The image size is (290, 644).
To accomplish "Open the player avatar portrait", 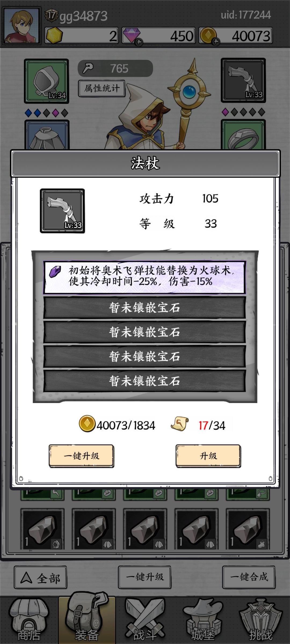I will pyautogui.click(x=21, y=26).
